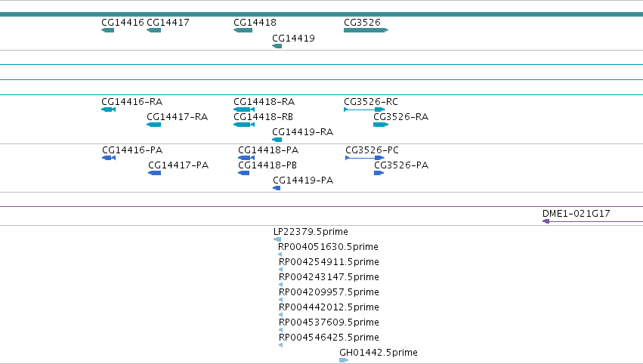The image size is (643, 364).
Task: Open the CG14419-RA transcript label
Action: coord(303,132)
